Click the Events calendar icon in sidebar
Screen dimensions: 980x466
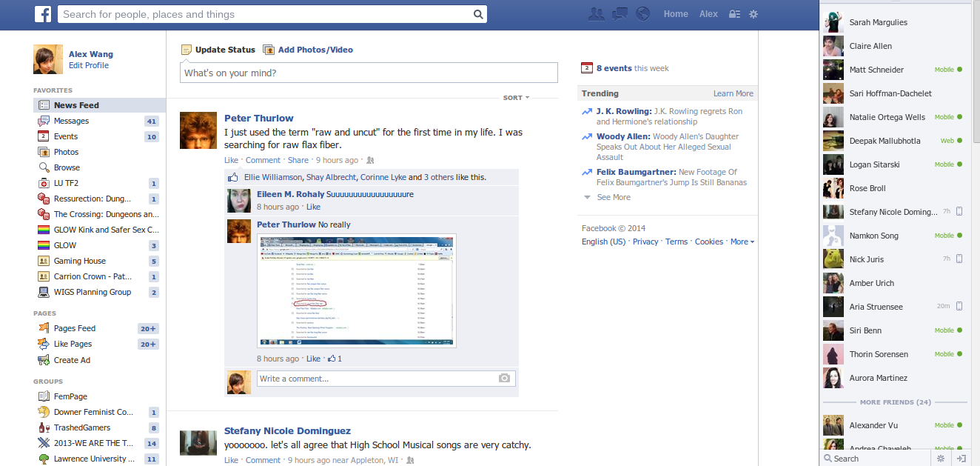pyautogui.click(x=44, y=136)
